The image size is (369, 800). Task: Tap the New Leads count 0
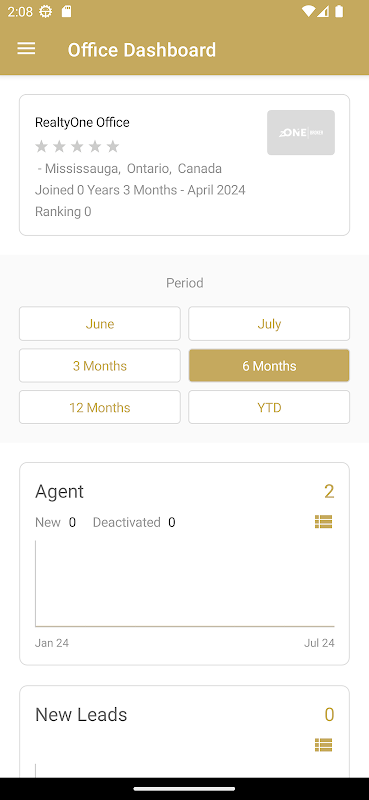(329, 715)
